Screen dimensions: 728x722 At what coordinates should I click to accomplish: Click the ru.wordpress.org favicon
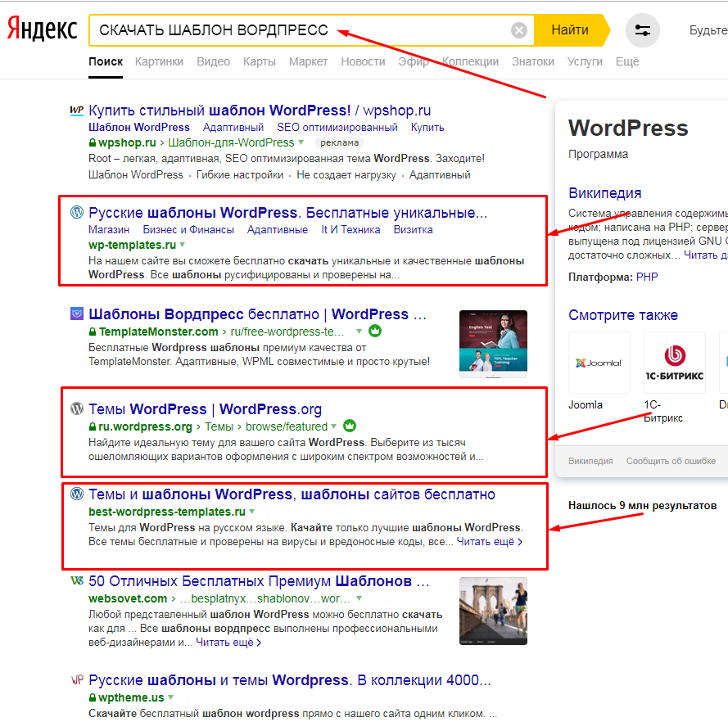tap(77, 408)
